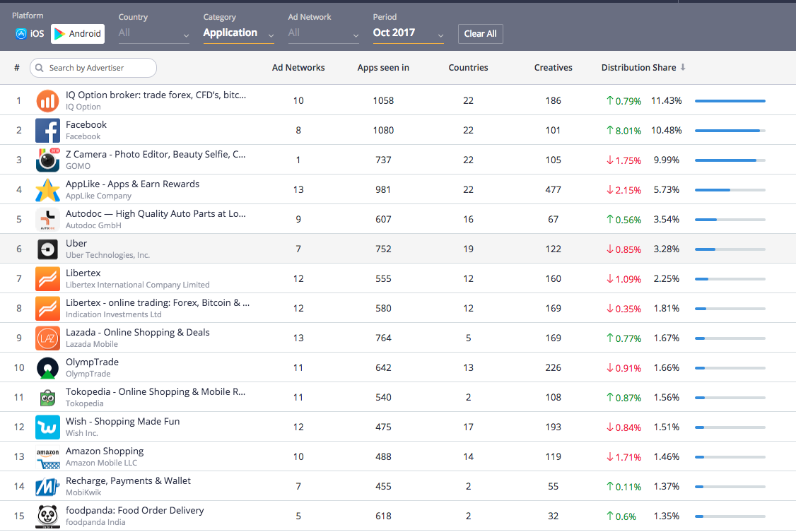Sort by Ad Networks column header
This screenshot has height=532, width=796.
(298, 67)
